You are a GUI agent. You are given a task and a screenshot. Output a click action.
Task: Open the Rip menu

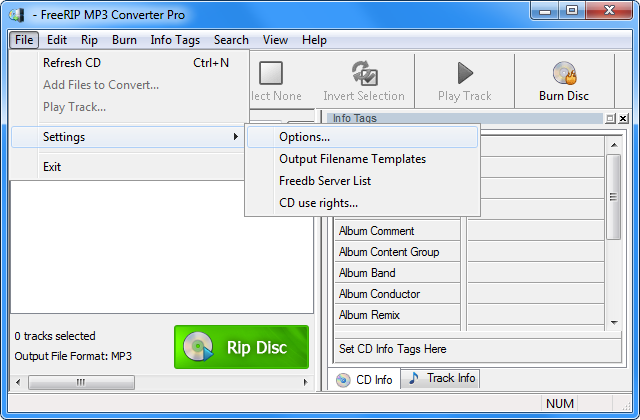pyautogui.click(x=89, y=40)
